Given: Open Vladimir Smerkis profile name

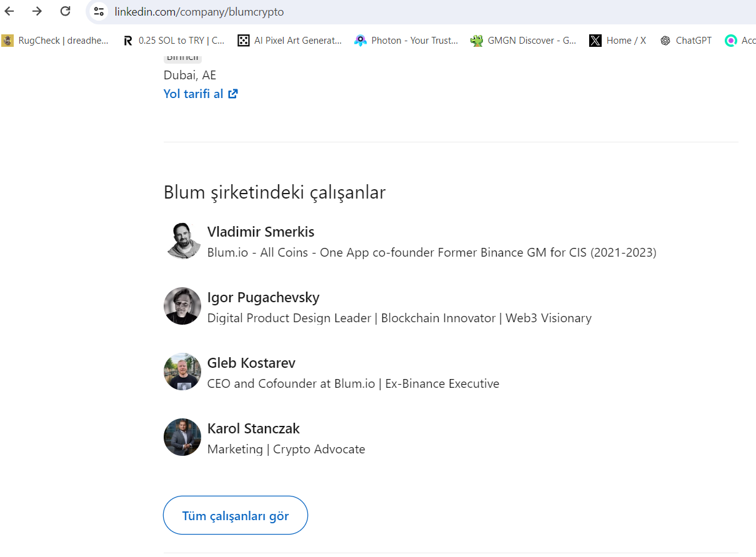Looking at the screenshot, I should click(x=261, y=232).
